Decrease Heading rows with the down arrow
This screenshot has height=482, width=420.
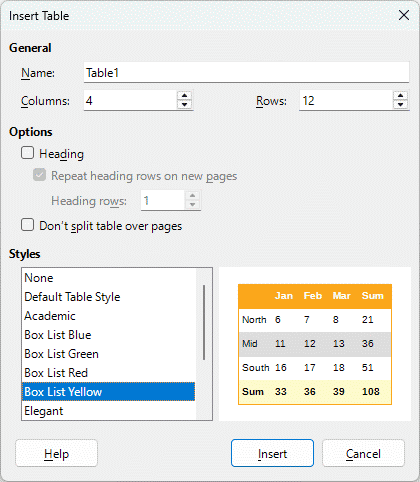[192, 205]
